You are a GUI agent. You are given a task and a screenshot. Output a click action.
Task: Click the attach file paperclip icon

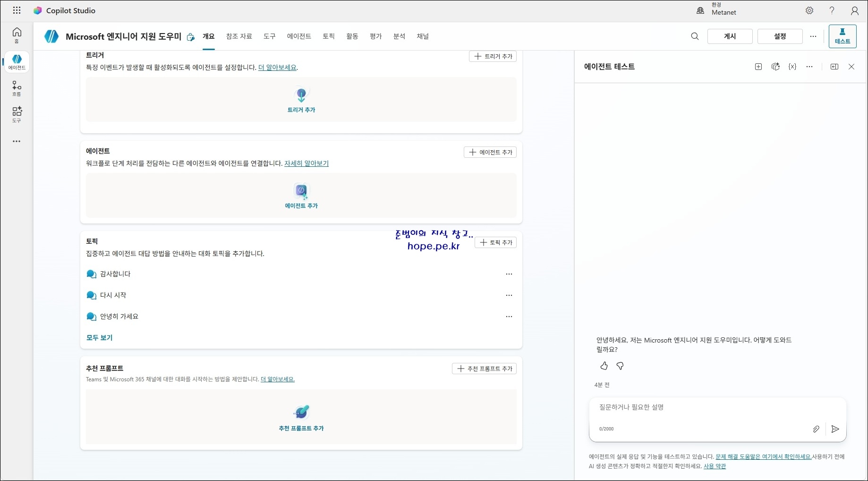point(816,429)
